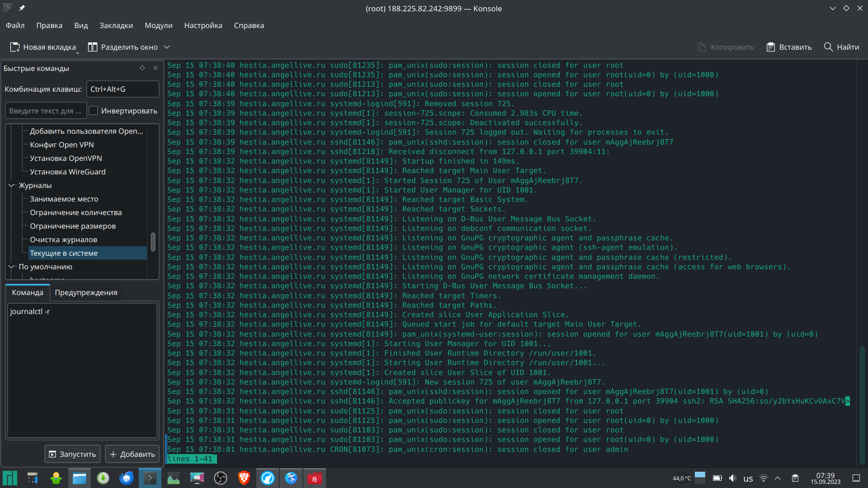Switch to the Команда tab
This screenshot has width=868, height=488.
tap(28, 292)
